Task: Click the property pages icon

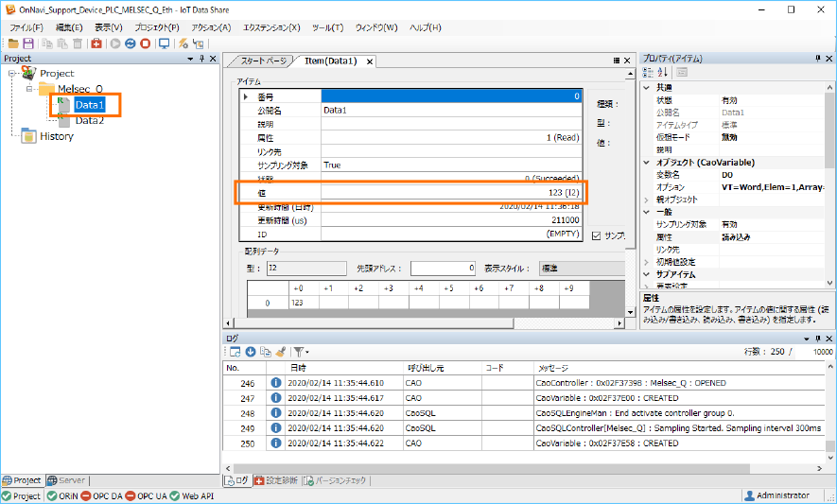Action: (682, 73)
